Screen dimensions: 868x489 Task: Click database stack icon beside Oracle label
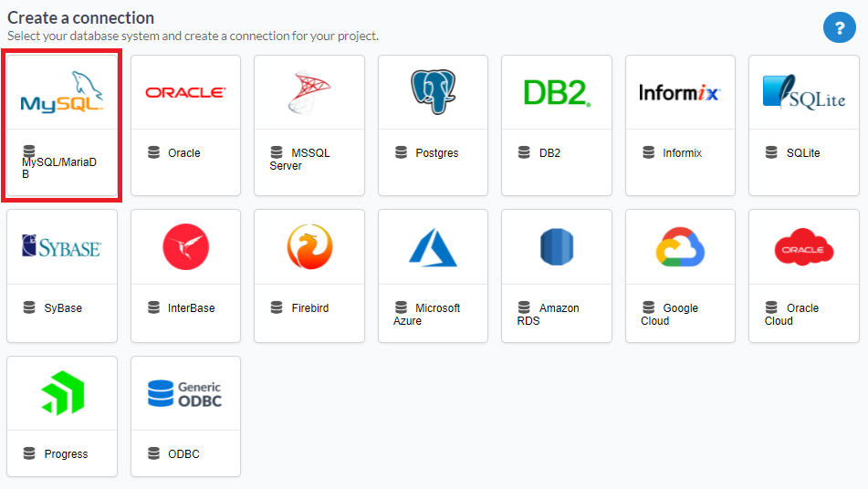pos(153,152)
